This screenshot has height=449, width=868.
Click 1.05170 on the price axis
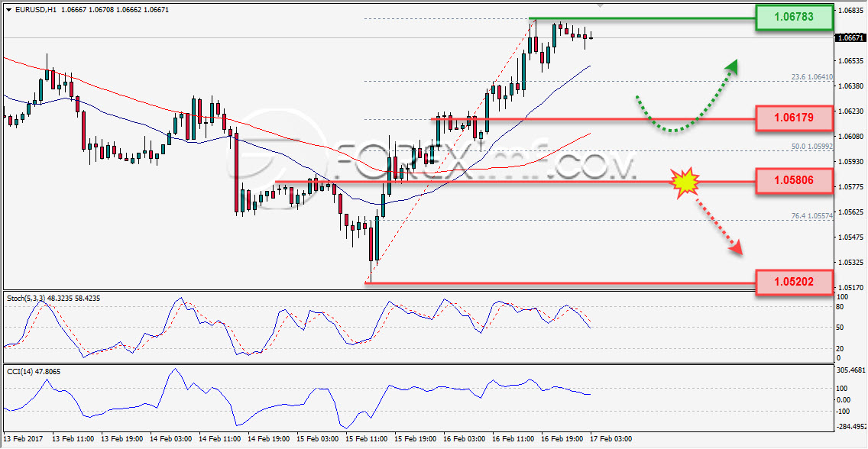[850, 288]
